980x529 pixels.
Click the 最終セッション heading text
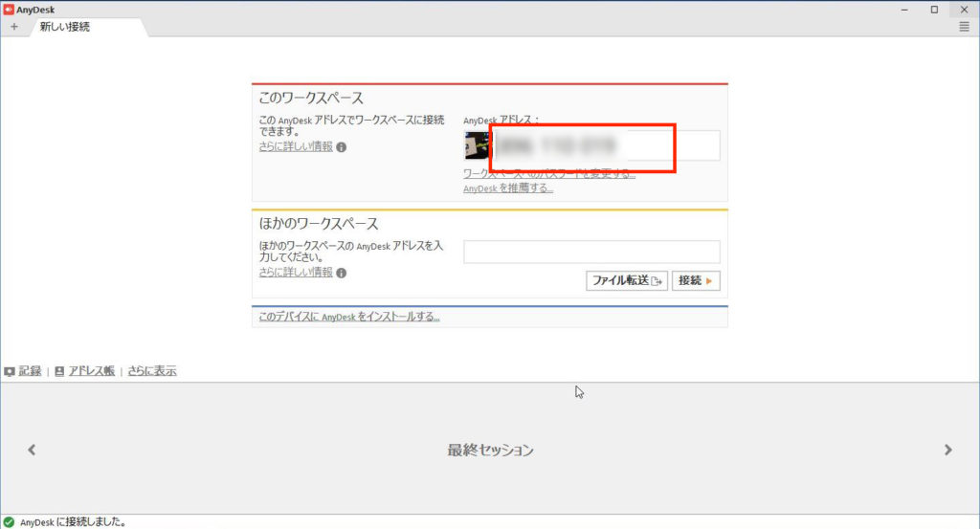490,450
